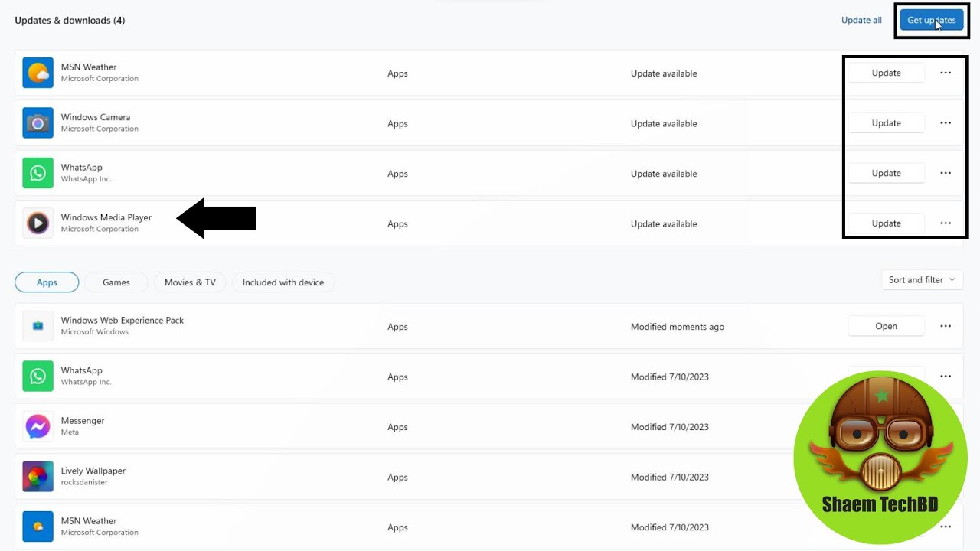Image resolution: width=980 pixels, height=551 pixels.
Task: Open more options for Windows Media Player
Action: 946,223
